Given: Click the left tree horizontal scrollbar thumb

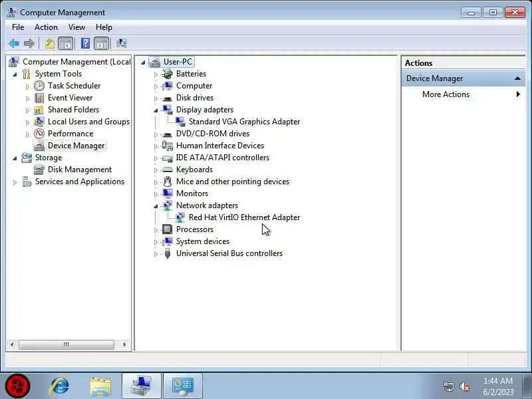Looking at the screenshot, I should click(66, 344).
